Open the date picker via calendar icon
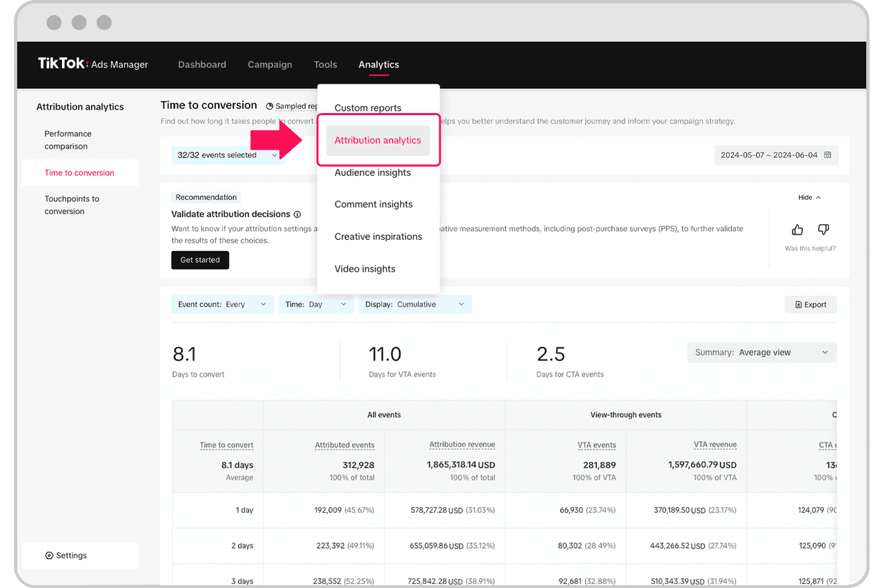Image resolution: width=883 pixels, height=588 pixels. [x=827, y=154]
